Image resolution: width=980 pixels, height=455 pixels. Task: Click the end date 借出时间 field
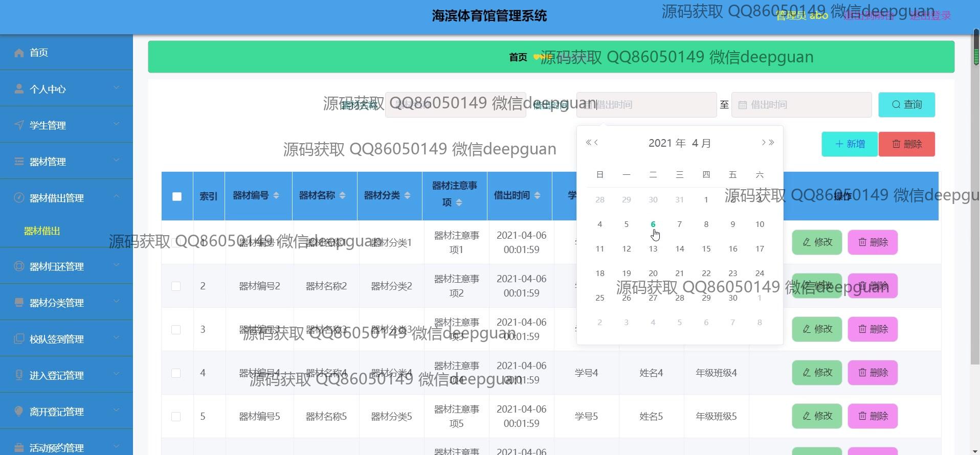click(801, 105)
